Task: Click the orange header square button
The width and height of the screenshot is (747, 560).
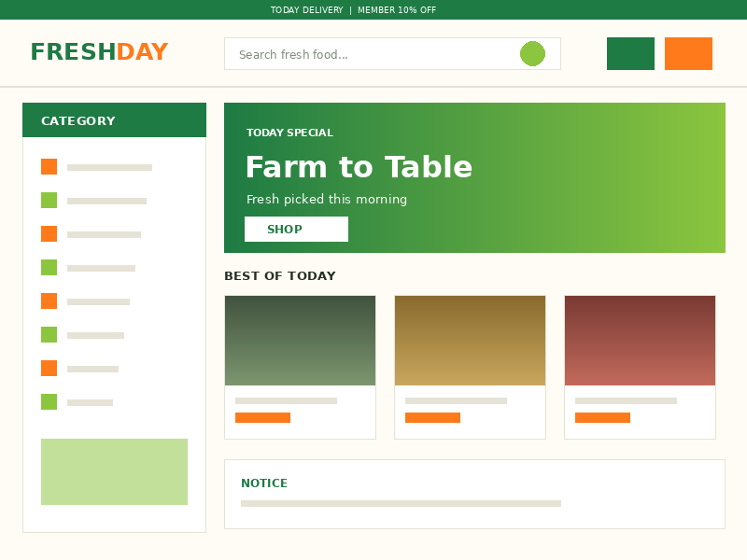Action: 688,53
